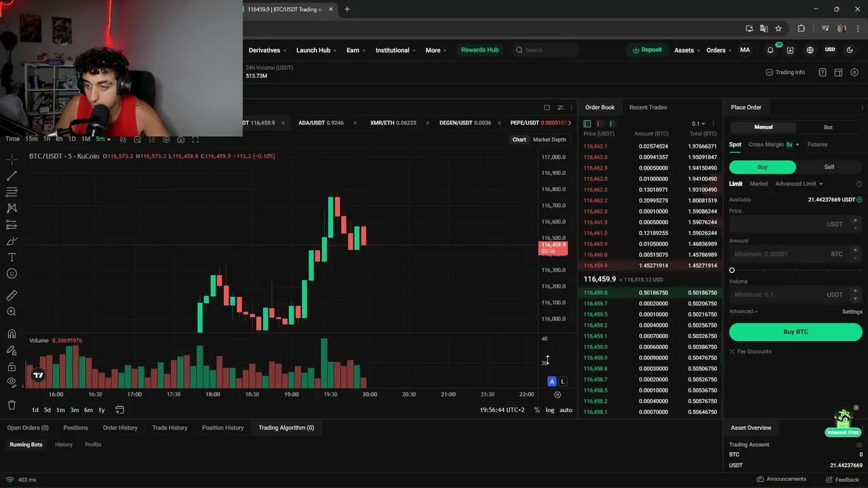Screen dimensions: 868x488
Task: Open the Rewards Hub link
Action: pos(479,50)
